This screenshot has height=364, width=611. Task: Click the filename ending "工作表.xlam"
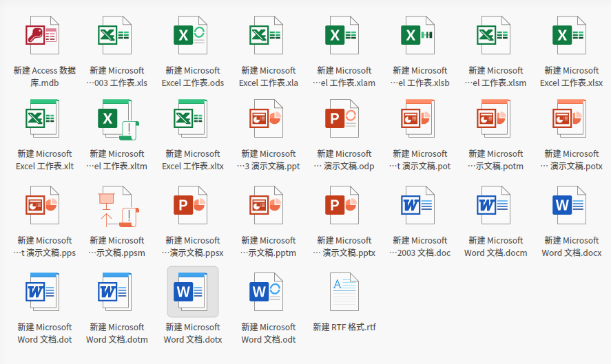pyautogui.click(x=344, y=83)
